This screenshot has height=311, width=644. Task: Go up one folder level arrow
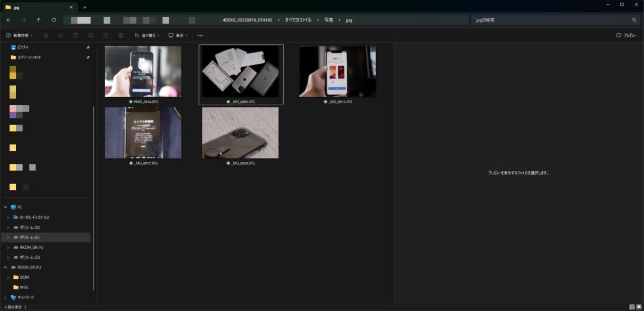[x=39, y=20]
